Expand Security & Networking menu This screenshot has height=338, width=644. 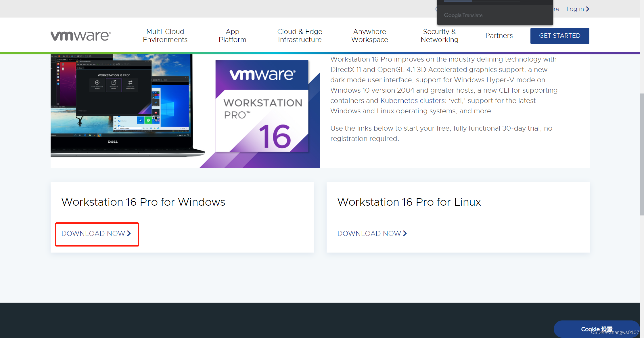[439, 36]
